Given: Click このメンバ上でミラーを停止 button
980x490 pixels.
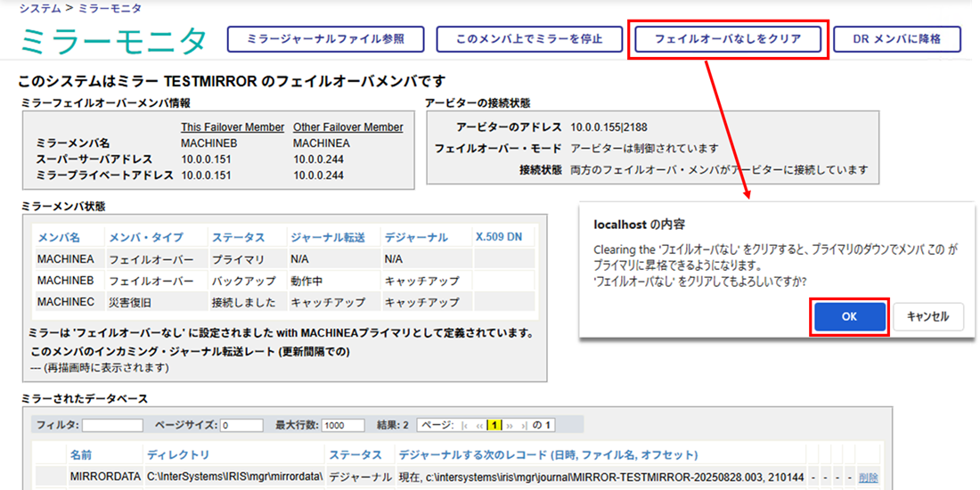Looking at the screenshot, I should (529, 39).
